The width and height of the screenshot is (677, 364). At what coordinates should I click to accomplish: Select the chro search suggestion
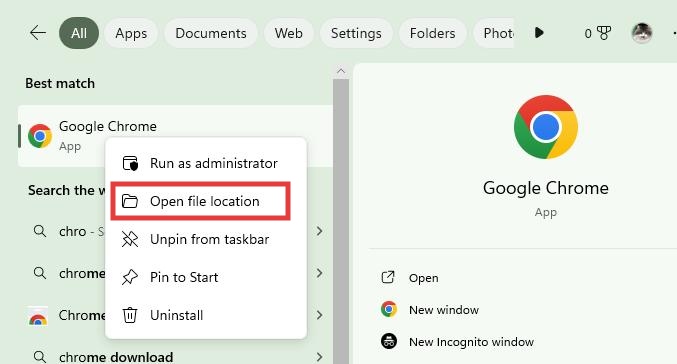(175, 231)
